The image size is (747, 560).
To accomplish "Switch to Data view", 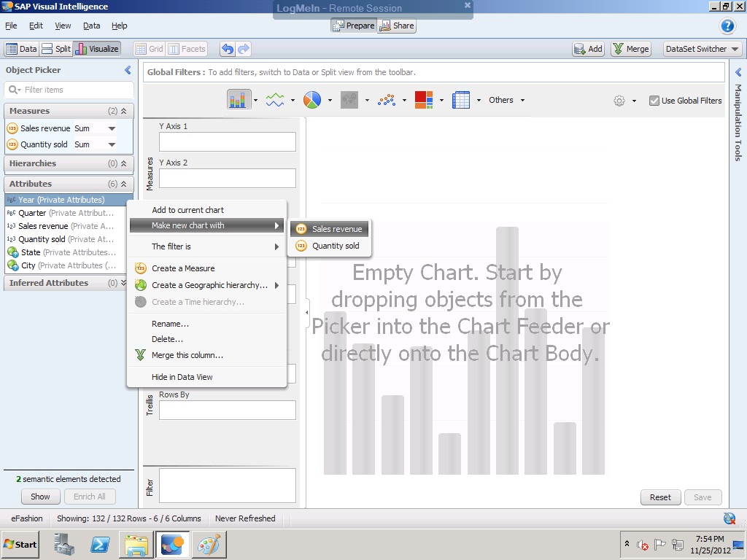I will (21, 49).
